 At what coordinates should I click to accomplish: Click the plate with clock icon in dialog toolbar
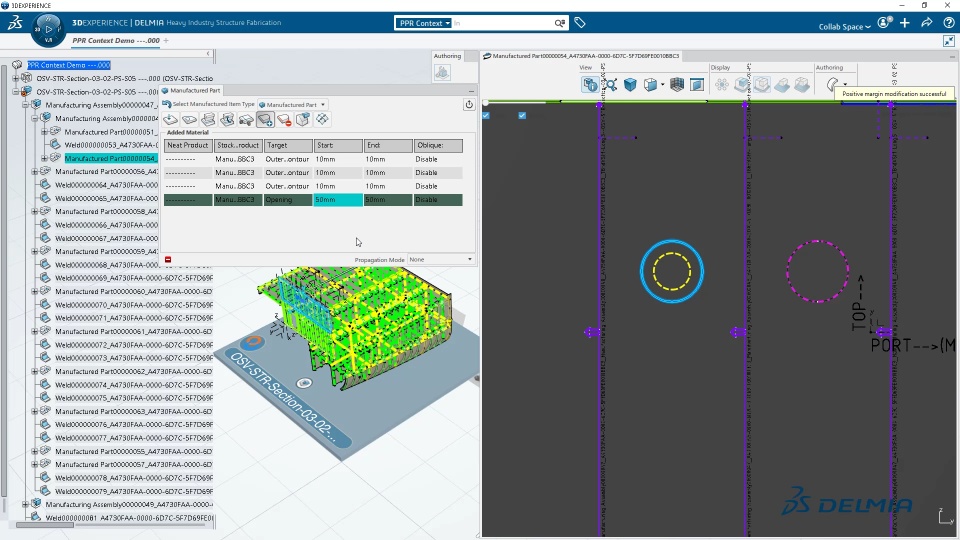227,119
